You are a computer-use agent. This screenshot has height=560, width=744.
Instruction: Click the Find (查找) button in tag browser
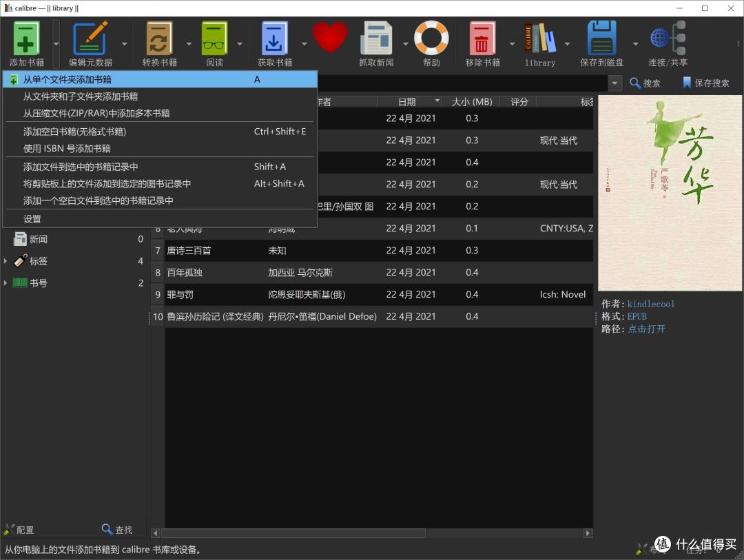click(x=116, y=529)
